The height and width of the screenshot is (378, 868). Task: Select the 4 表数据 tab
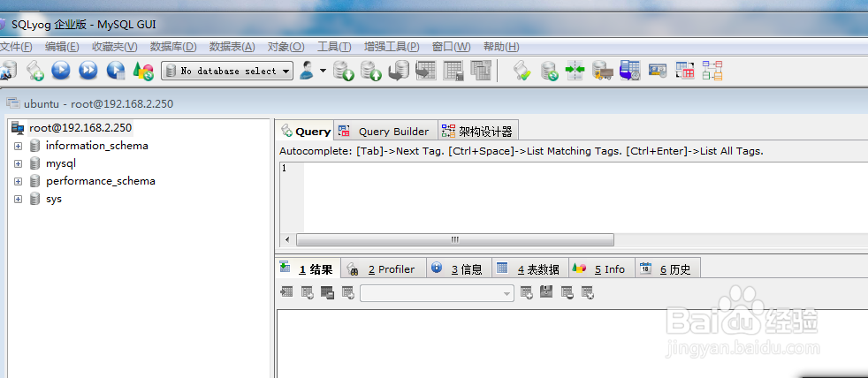[529, 269]
